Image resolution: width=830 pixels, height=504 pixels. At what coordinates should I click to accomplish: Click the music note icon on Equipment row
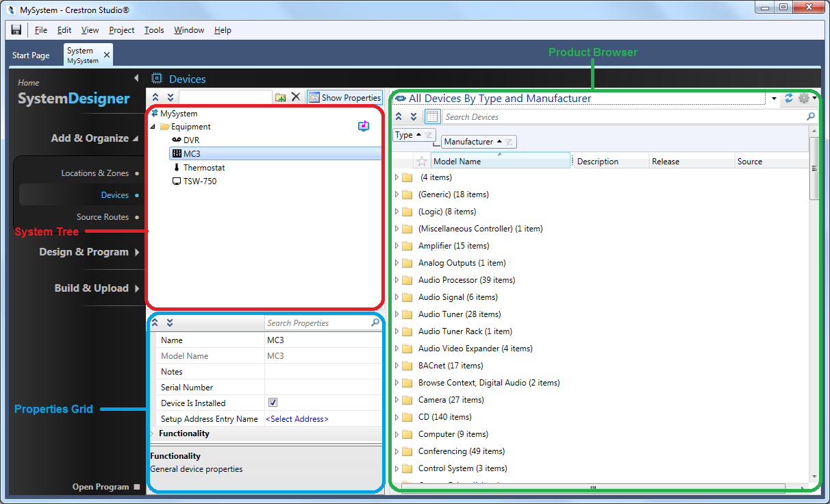coord(364,126)
